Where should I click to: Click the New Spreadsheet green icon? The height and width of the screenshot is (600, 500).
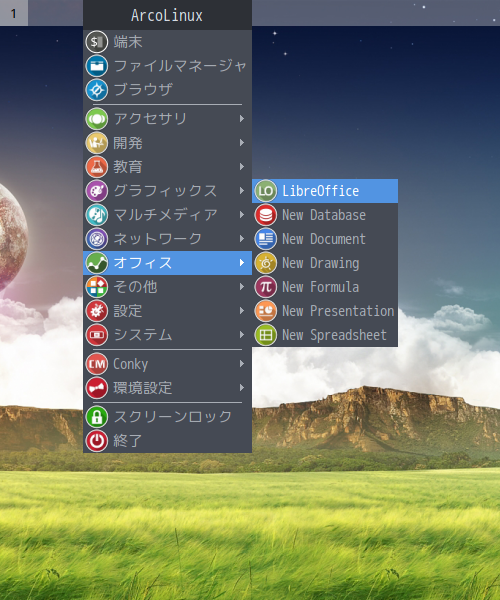[265, 335]
